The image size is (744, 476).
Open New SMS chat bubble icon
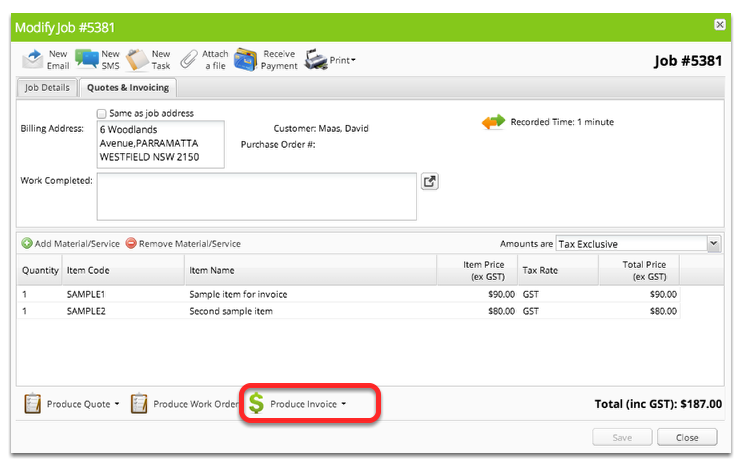pyautogui.click(x=87, y=59)
